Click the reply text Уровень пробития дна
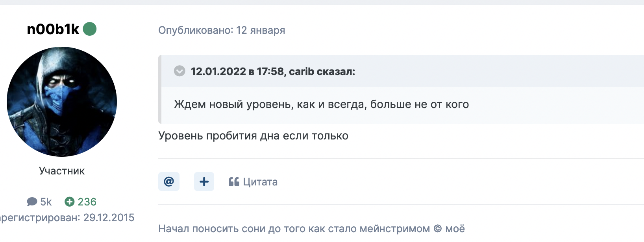 [x=254, y=136]
